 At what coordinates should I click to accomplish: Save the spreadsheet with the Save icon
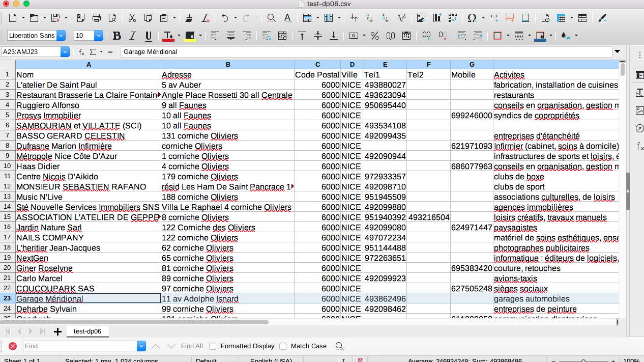[55, 18]
